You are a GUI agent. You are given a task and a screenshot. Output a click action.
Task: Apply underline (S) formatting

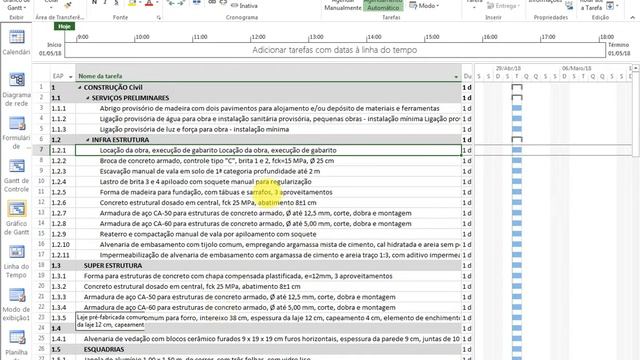(x=116, y=3)
